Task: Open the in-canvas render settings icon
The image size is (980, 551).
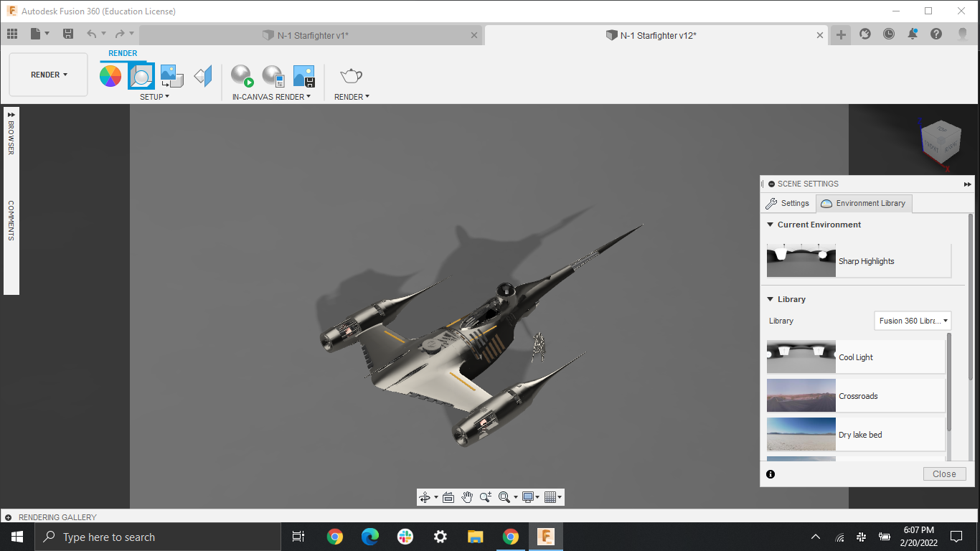Action: (x=273, y=75)
